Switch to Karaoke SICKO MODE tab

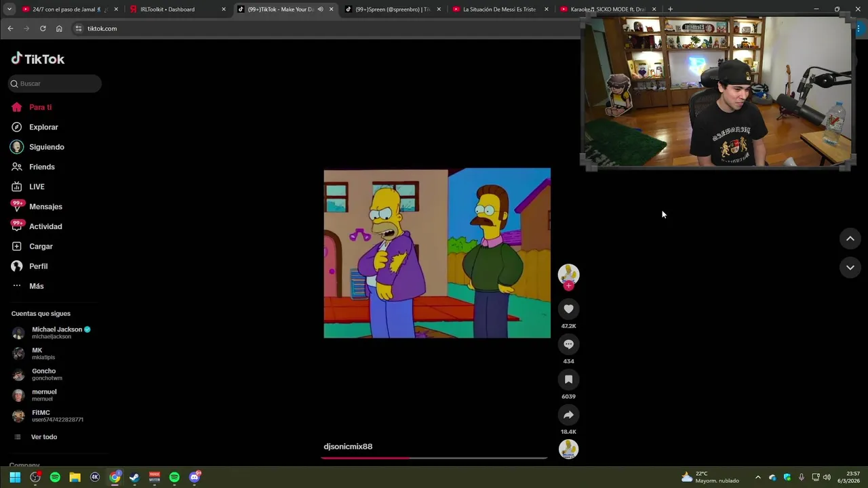[608, 9]
